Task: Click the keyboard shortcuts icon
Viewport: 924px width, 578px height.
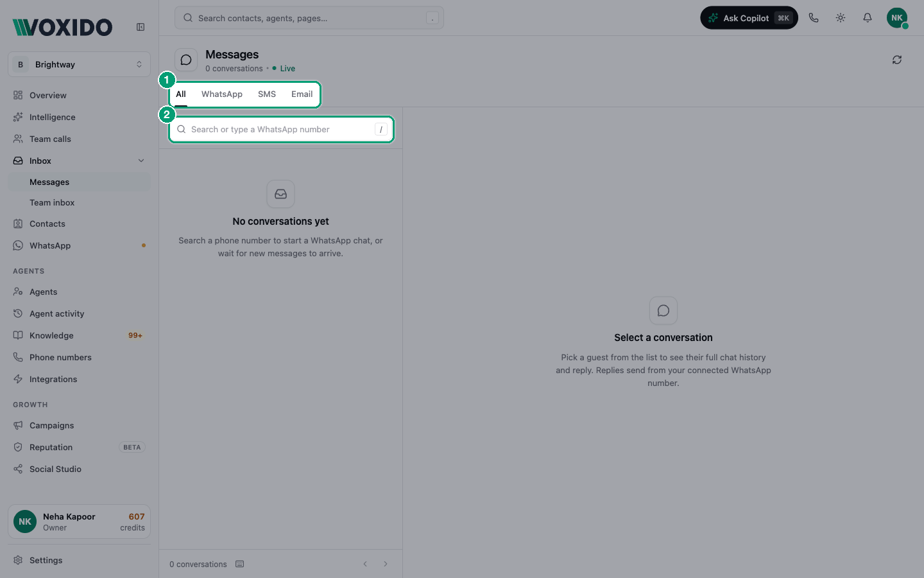Action: (x=240, y=564)
